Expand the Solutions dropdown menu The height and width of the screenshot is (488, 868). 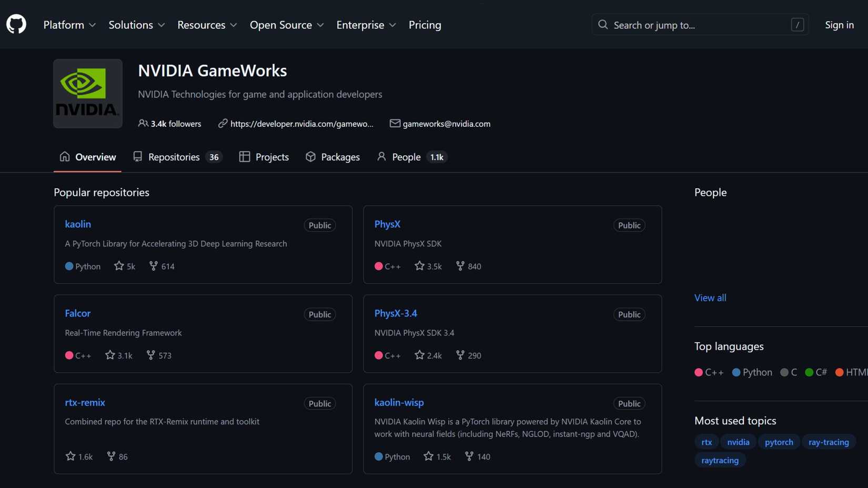coord(137,25)
